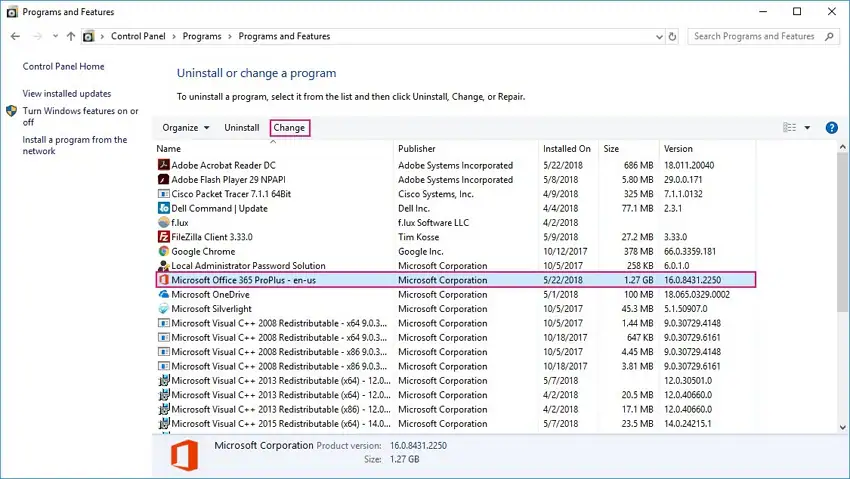Go to Programs breadcrumb
Screen dimensions: 850x479
tap(202, 36)
